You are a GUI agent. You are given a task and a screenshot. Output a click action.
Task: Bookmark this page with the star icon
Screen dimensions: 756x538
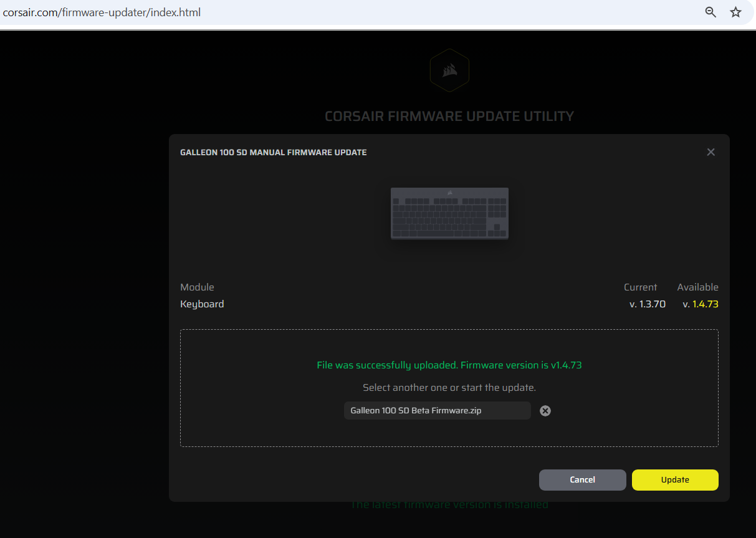coord(735,12)
